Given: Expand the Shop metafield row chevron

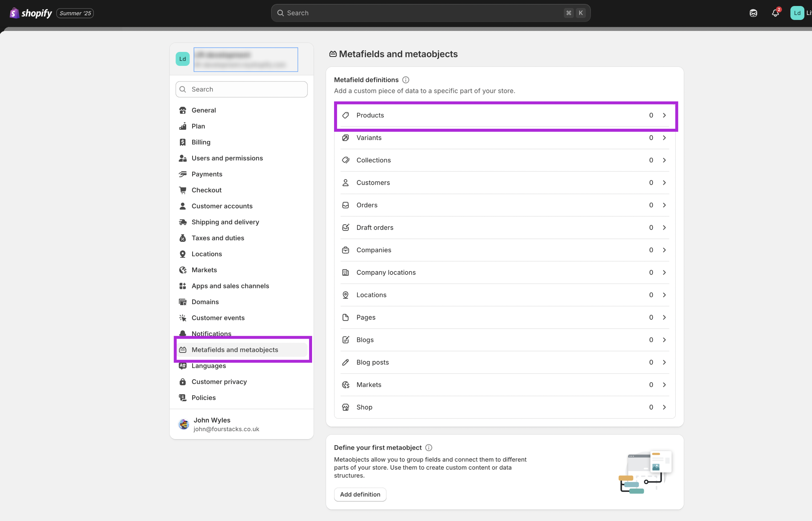Looking at the screenshot, I should [664, 407].
